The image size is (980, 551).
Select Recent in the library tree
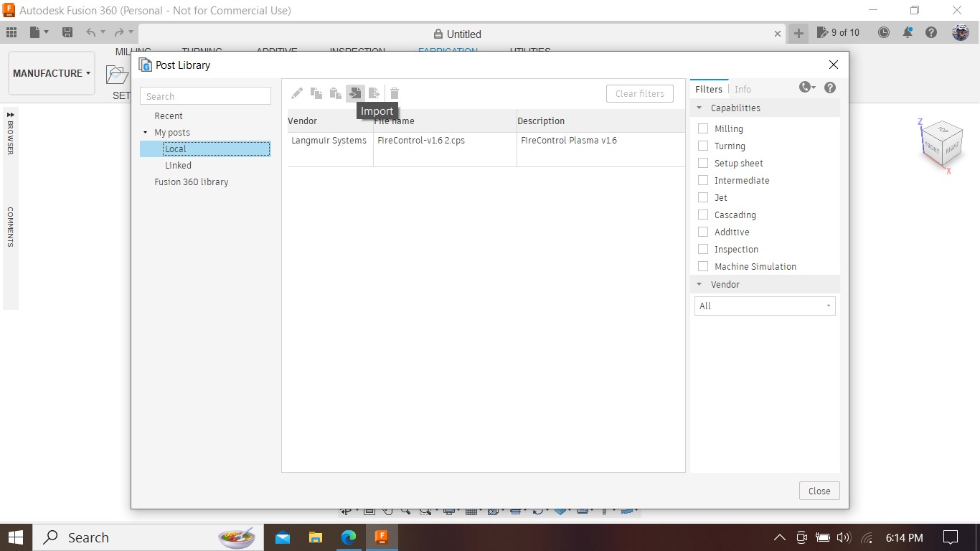pos(169,116)
